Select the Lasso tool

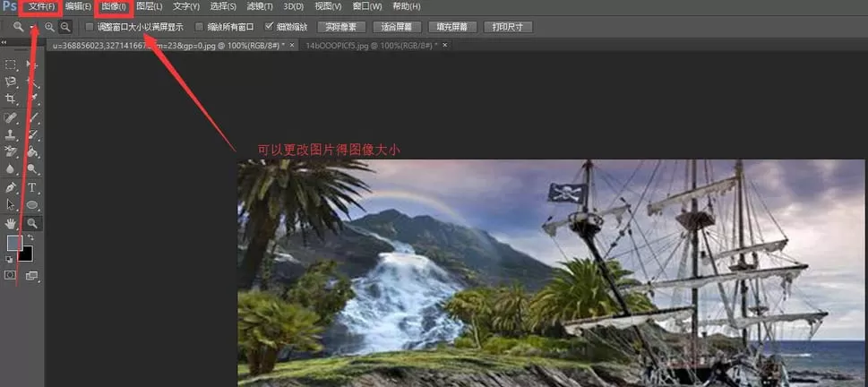pos(10,82)
